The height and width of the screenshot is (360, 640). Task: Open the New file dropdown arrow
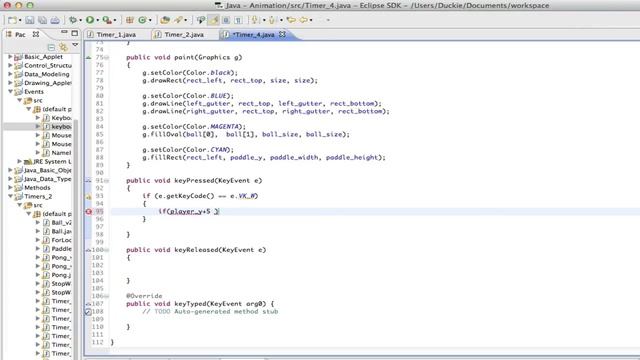click(x=20, y=20)
